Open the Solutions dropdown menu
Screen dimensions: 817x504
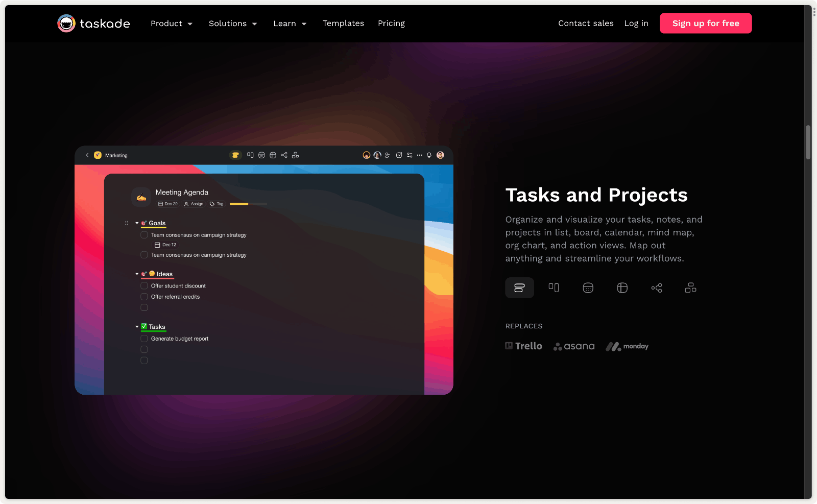[233, 23]
